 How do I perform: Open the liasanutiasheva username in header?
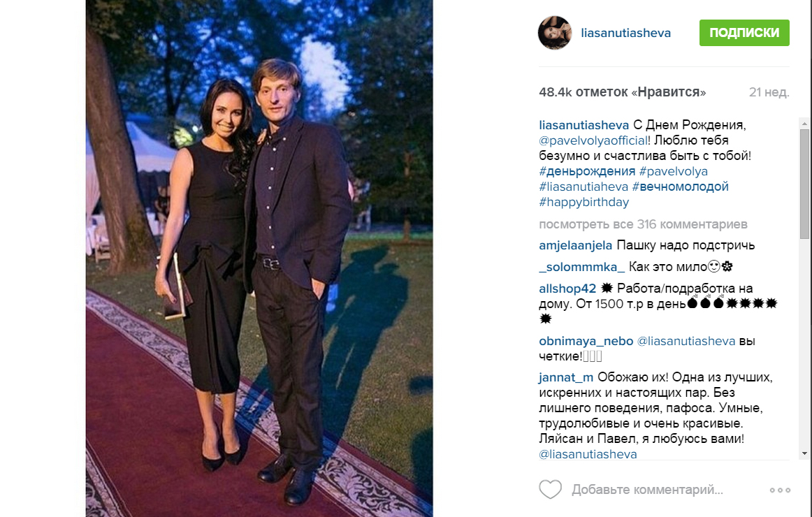tap(625, 33)
